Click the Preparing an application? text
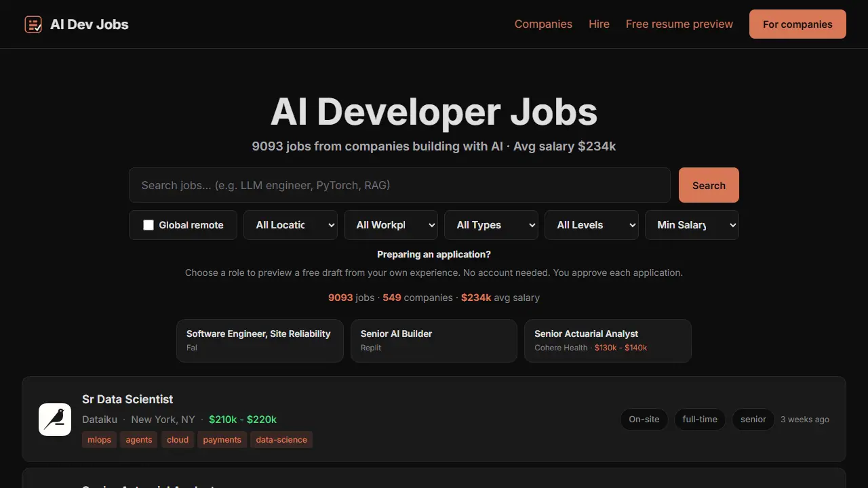 (x=434, y=254)
